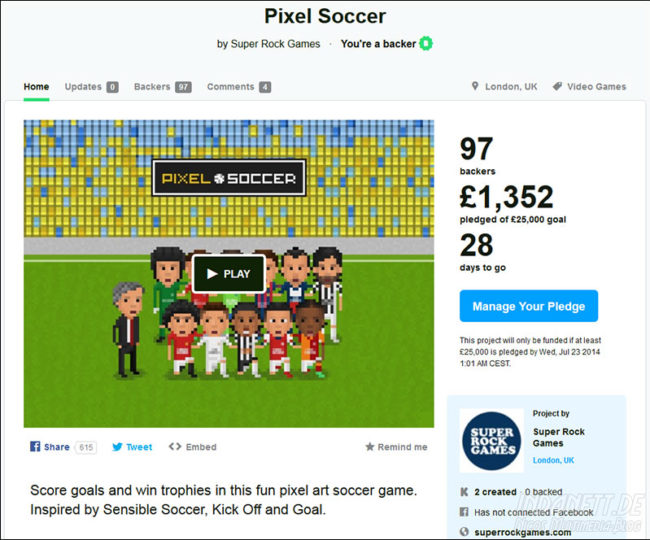This screenshot has width=650, height=540.
Task: Play the Pixel Soccer video
Action: [228, 274]
